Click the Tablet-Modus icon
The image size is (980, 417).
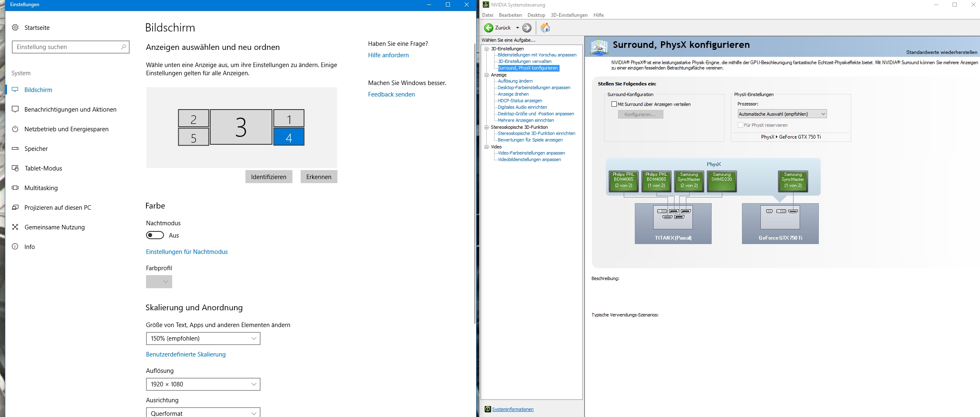tap(15, 168)
